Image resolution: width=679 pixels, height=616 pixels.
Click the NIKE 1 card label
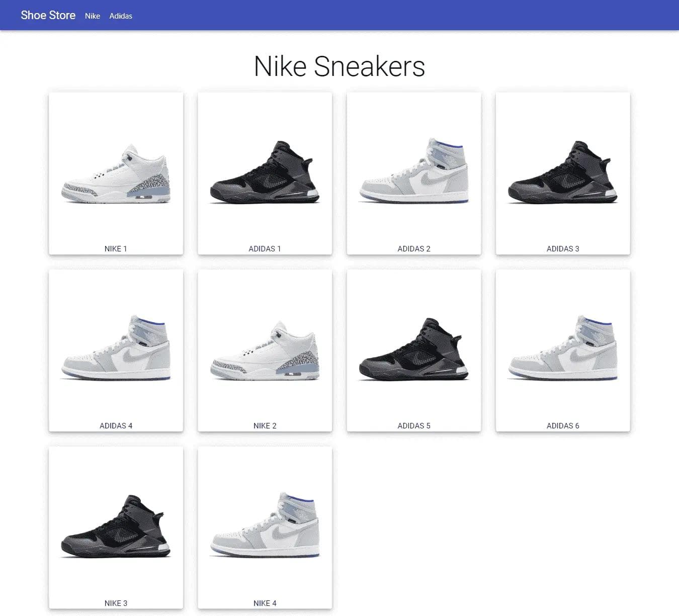click(116, 249)
